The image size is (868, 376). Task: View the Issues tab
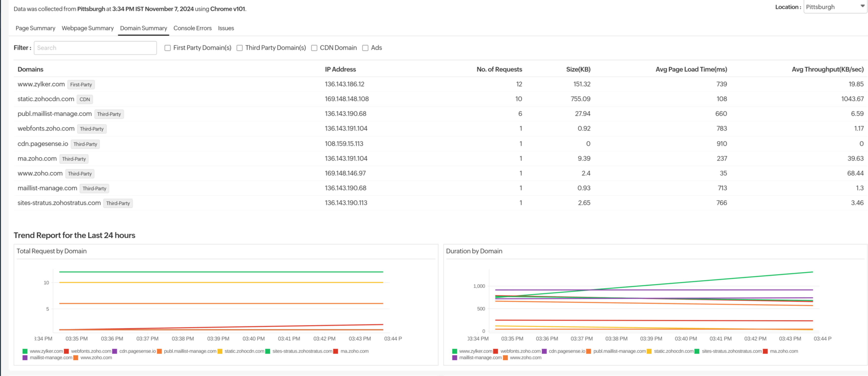click(x=226, y=28)
